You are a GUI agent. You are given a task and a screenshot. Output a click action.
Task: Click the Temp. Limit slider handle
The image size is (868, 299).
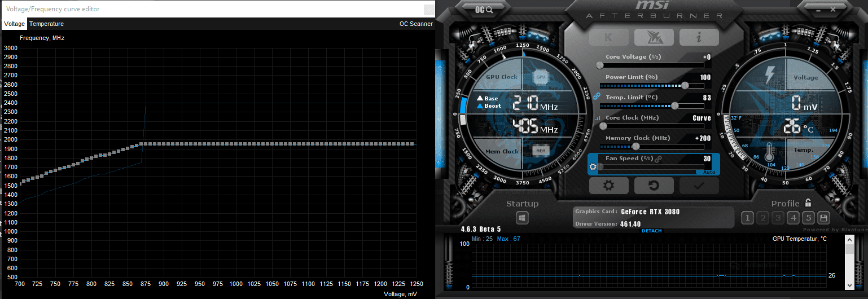click(674, 106)
